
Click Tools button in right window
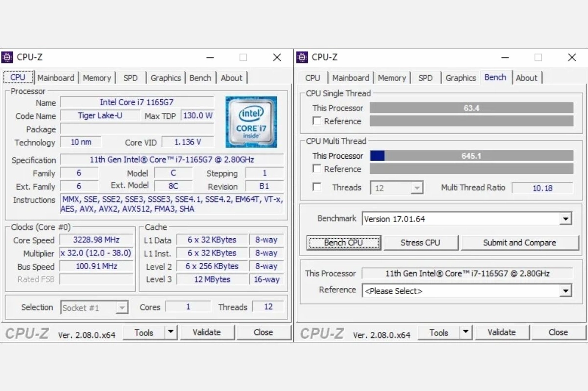(439, 333)
